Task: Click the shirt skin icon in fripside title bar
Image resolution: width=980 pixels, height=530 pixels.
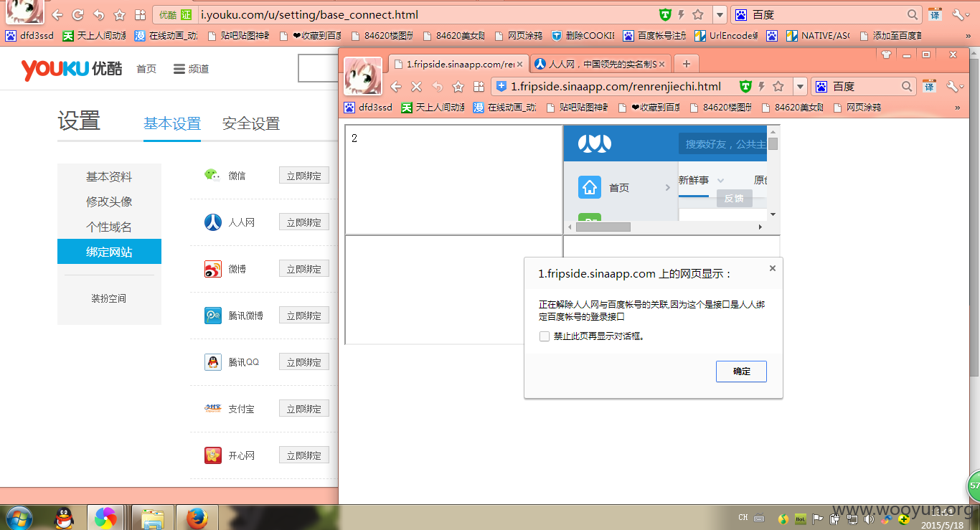Action: tap(885, 54)
